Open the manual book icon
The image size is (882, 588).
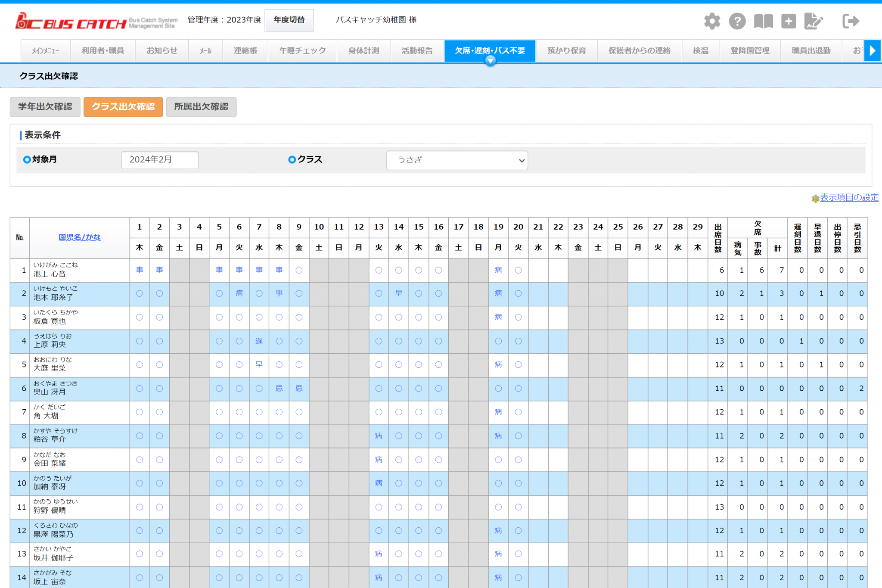[763, 21]
